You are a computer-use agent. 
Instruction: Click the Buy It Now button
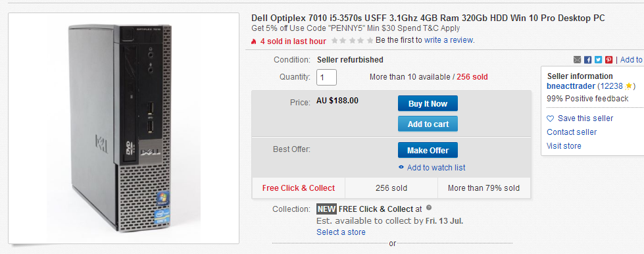coord(428,103)
